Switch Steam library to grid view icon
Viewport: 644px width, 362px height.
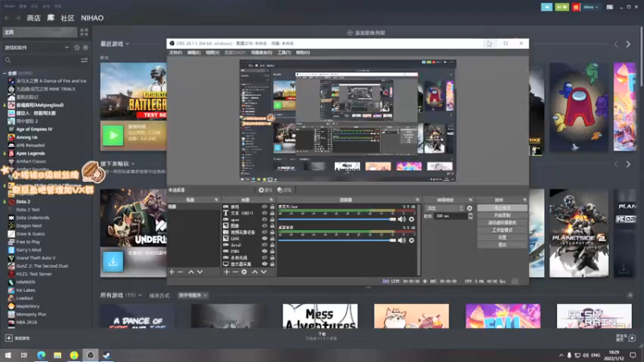[85, 32]
